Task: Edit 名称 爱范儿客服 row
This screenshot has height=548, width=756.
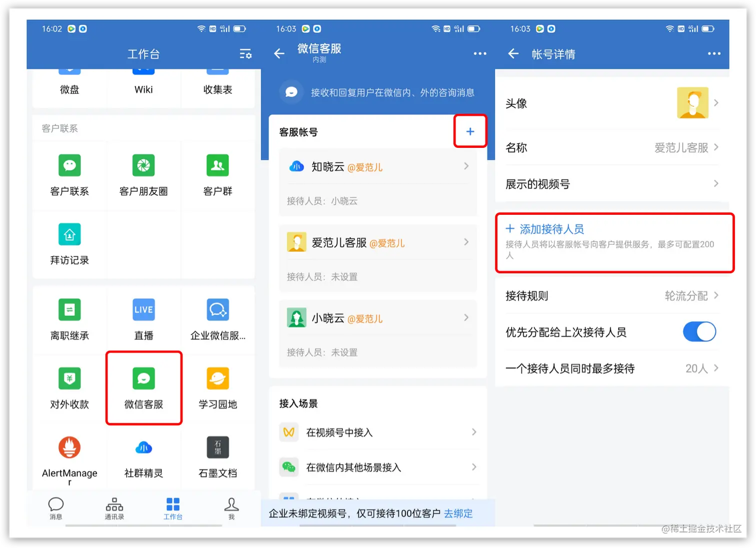Action: coord(612,147)
